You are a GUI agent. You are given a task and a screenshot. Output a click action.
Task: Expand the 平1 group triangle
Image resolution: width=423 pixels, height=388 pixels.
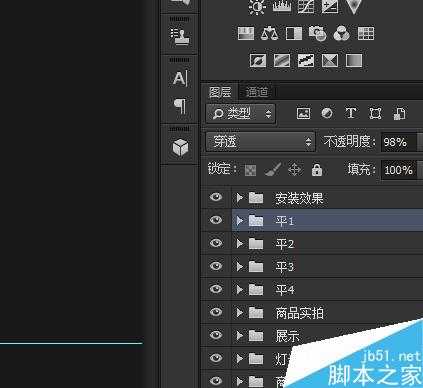point(239,221)
